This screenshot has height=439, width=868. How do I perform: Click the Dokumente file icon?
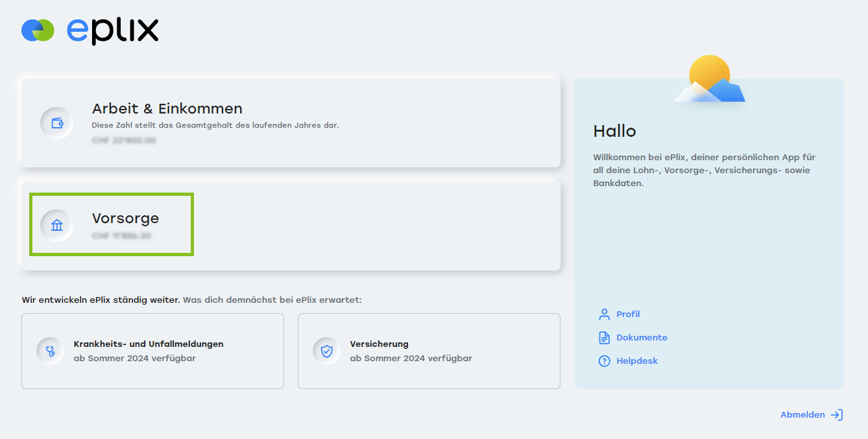[x=604, y=338]
